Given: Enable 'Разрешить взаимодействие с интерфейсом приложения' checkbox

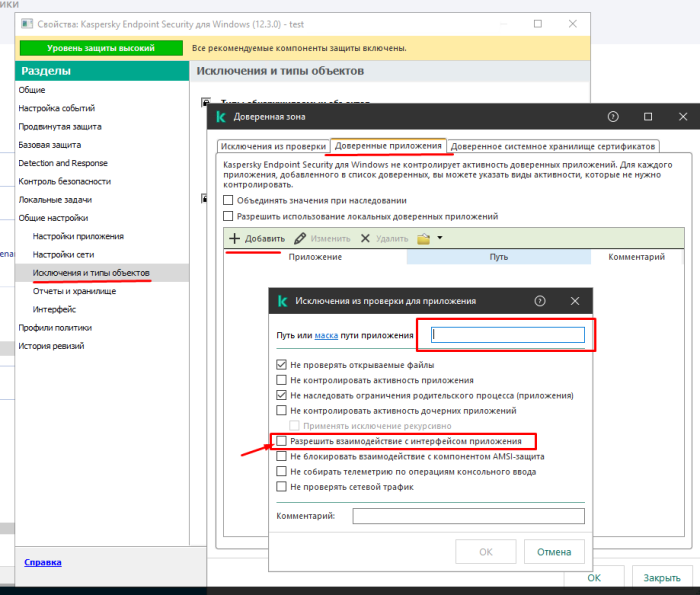Looking at the screenshot, I should coord(282,441).
